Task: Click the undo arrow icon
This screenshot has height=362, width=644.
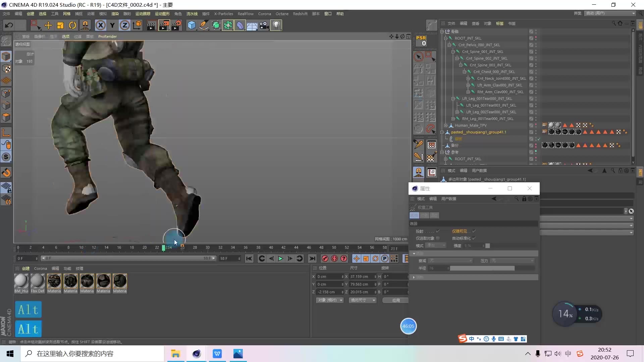Action: coord(9,25)
